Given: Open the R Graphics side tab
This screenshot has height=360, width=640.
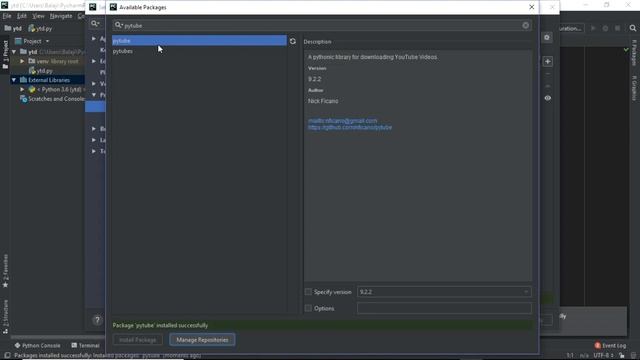Looking at the screenshot, I should (x=634, y=88).
